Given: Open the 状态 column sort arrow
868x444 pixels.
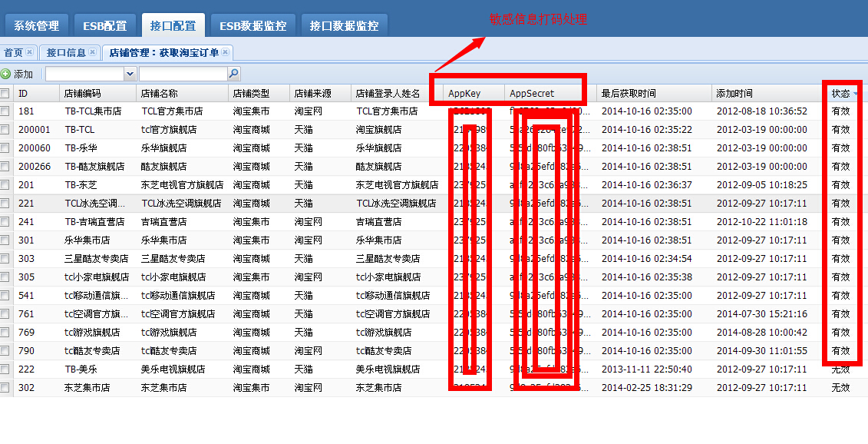Looking at the screenshot, I should (x=855, y=94).
